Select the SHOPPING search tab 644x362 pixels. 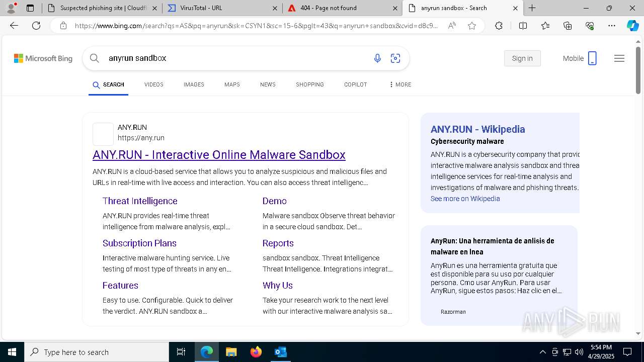point(310,84)
